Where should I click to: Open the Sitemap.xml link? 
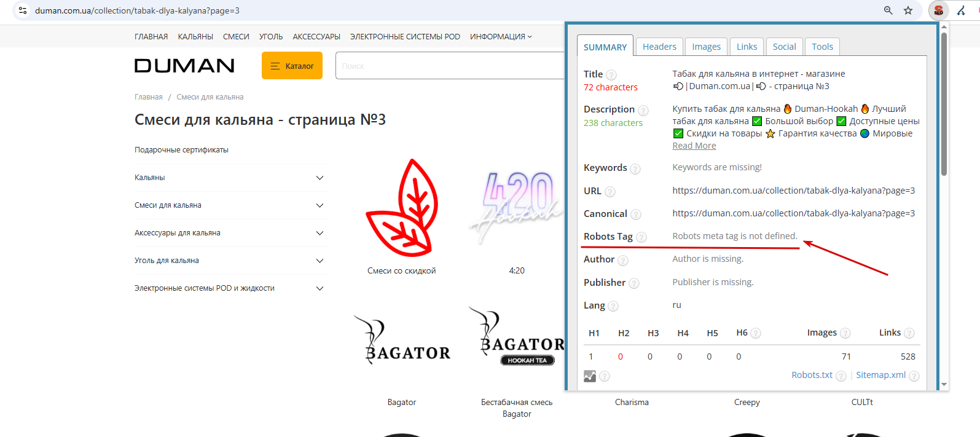point(880,375)
